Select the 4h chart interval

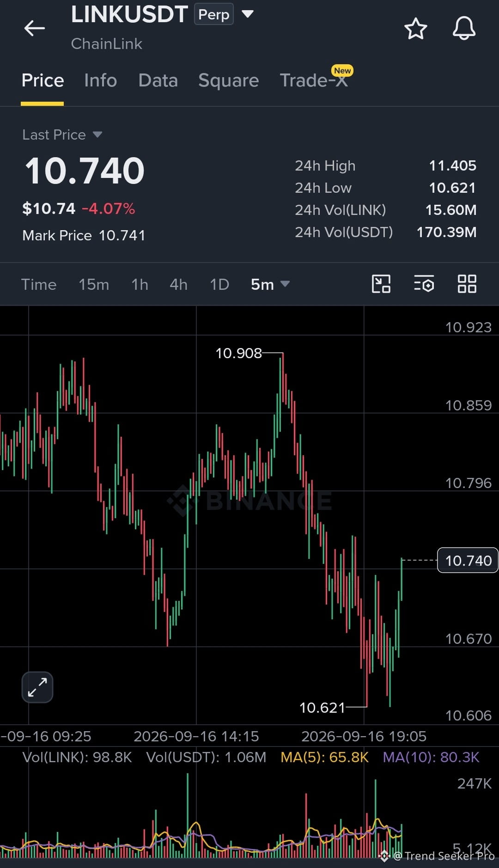pos(178,284)
